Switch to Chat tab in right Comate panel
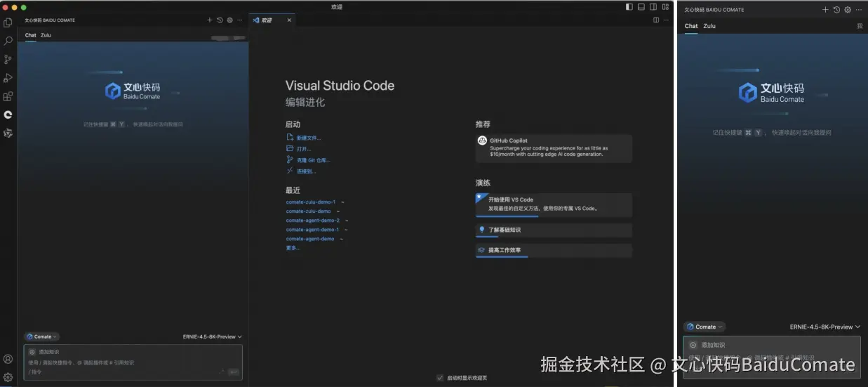Screen dimensions: 868x387 point(691,26)
